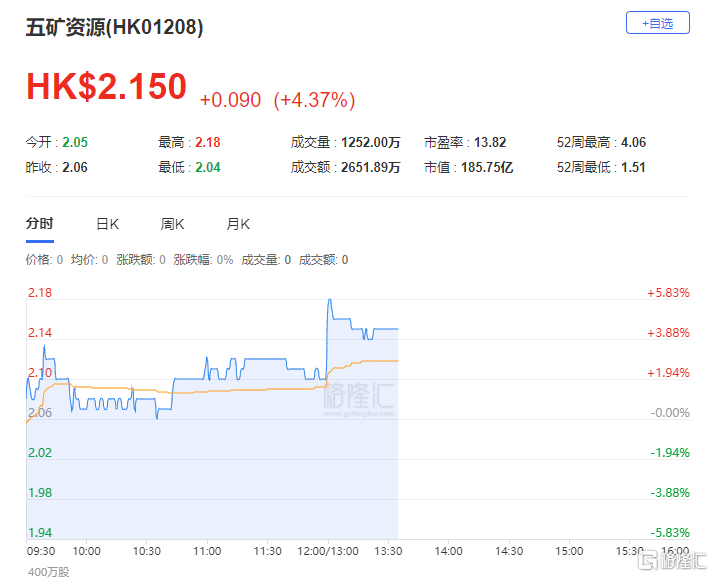This screenshot has height=577, width=713.
Task: Click the 价格: 0 readout
Action: [44, 260]
